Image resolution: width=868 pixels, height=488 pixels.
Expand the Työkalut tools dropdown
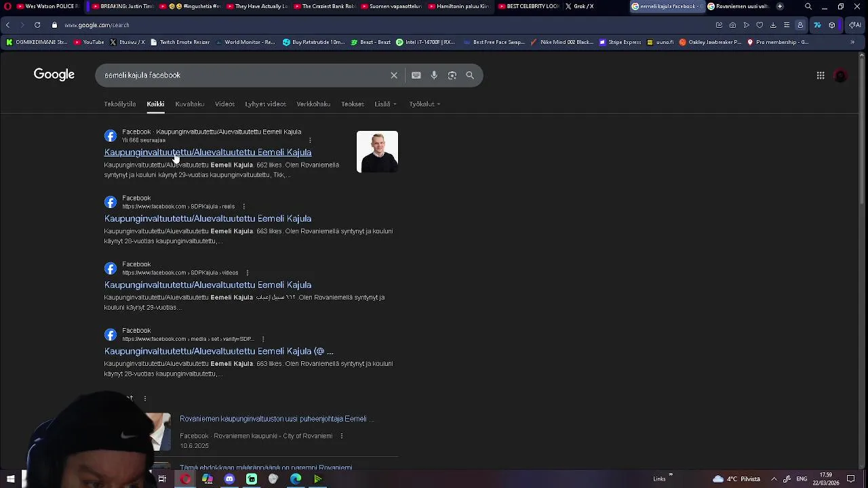[x=425, y=104]
